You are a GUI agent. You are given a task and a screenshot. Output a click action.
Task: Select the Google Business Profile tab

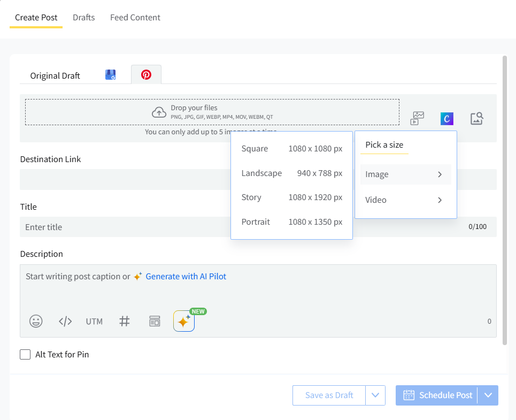[x=111, y=75]
